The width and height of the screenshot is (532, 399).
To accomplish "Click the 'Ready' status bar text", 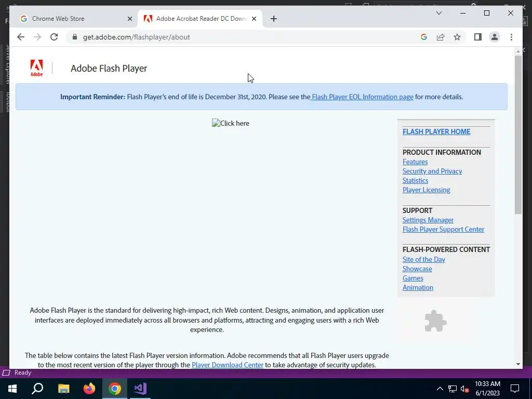I will [x=23, y=373].
